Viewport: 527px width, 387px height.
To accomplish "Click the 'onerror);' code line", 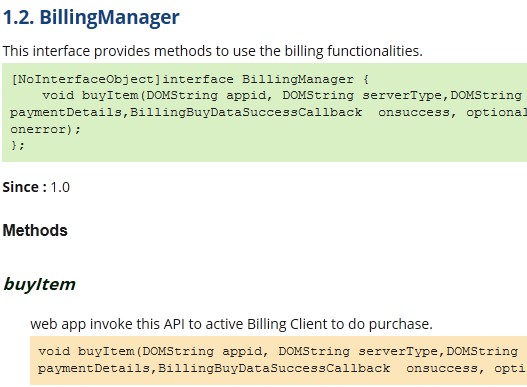I will (x=45, y=129).
